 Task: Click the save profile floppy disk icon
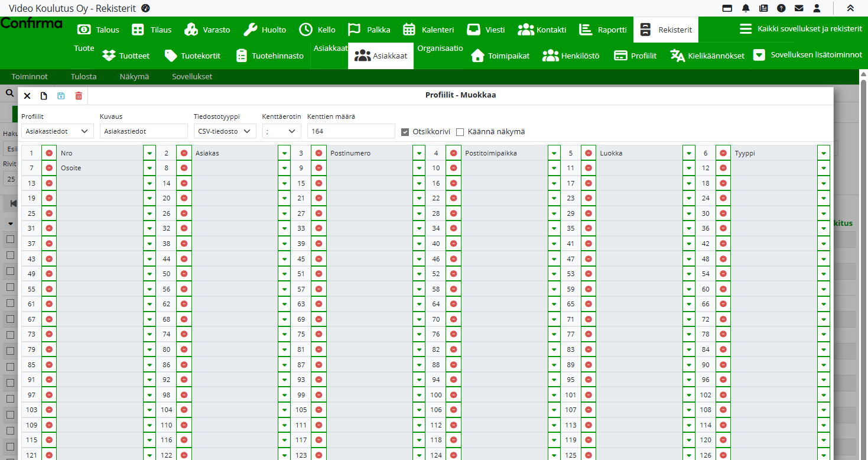click(61, 96)
